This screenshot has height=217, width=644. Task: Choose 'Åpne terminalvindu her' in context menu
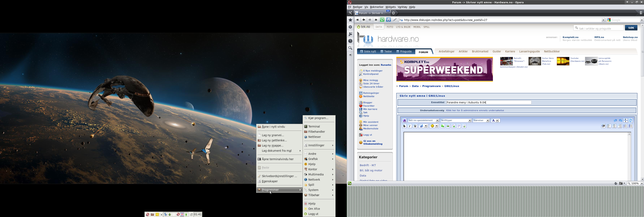pos(279,159)
